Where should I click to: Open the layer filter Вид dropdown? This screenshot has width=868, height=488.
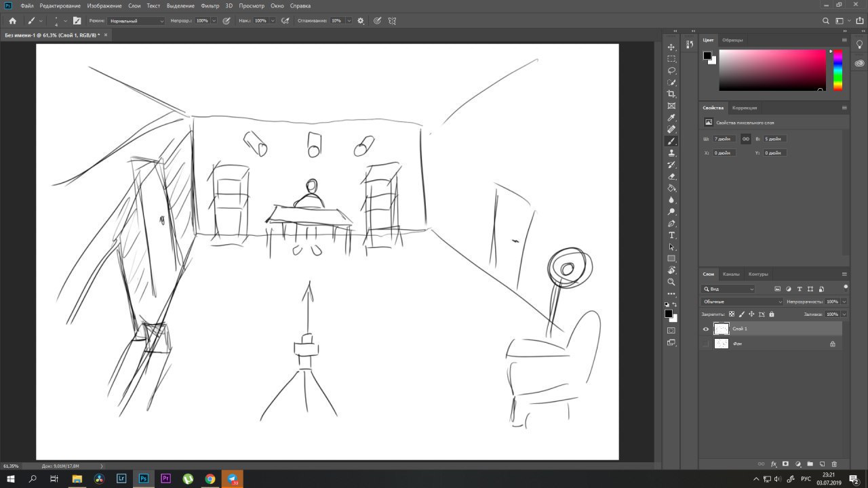click(728, 289)
